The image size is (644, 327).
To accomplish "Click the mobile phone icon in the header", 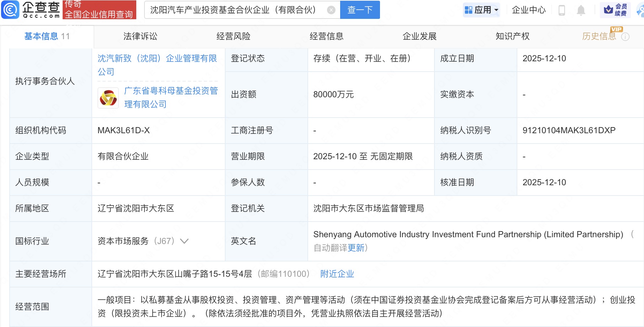I will [561, 10].
